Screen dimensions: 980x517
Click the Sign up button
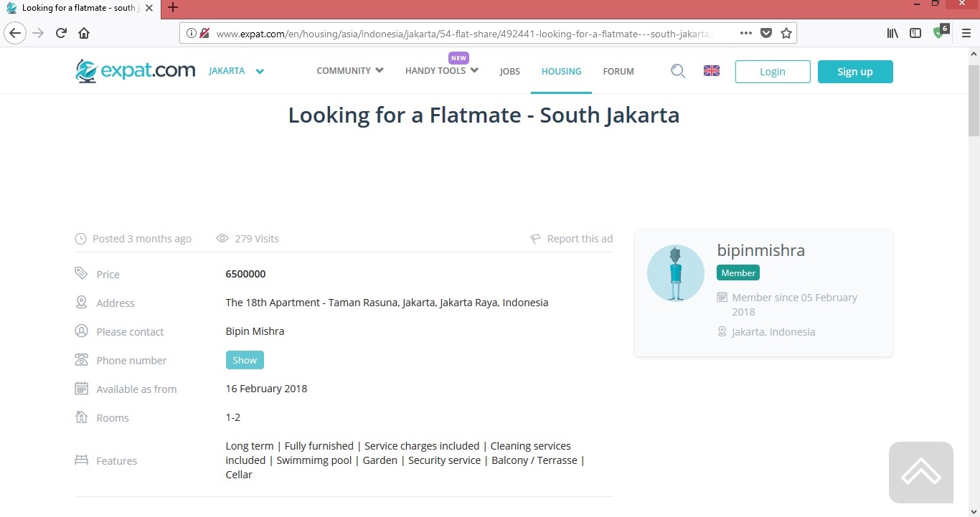[854, 72]
